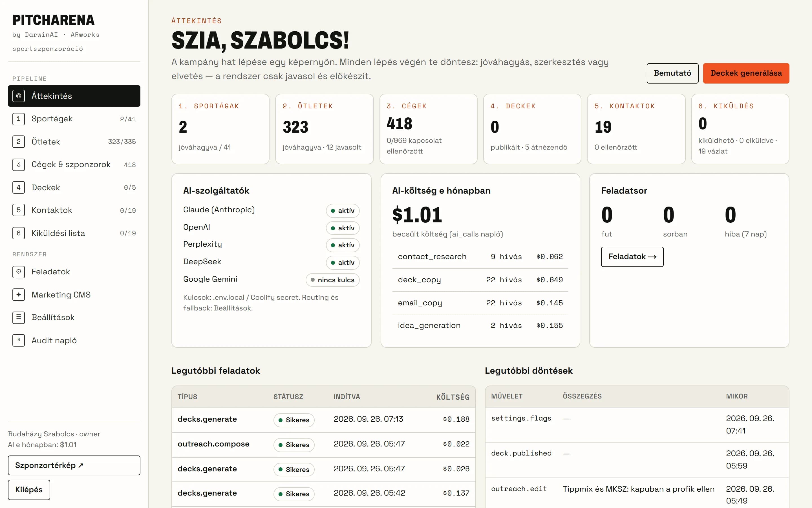Viewport: 812px width, 508px height.
Task: Click the MŰVELET column header
Action: (x=507, y=397)
